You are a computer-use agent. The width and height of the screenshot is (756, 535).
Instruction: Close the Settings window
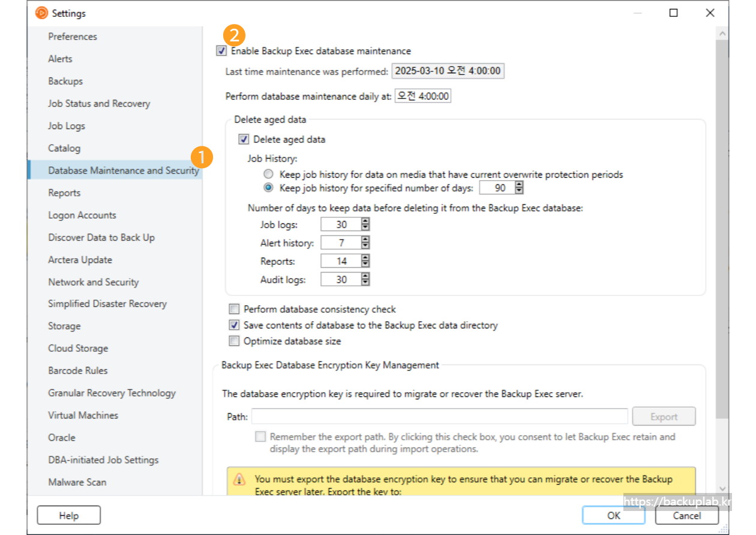[x=710, y=13]
